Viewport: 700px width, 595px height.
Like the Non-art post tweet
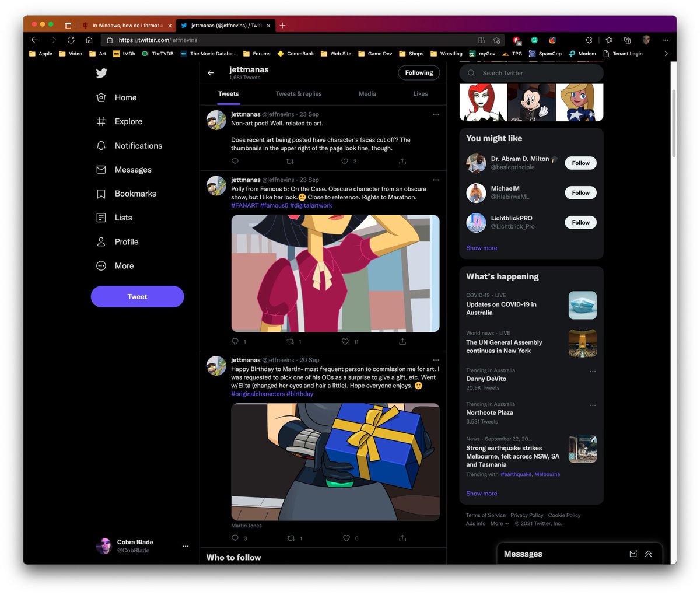coord(345,162)
